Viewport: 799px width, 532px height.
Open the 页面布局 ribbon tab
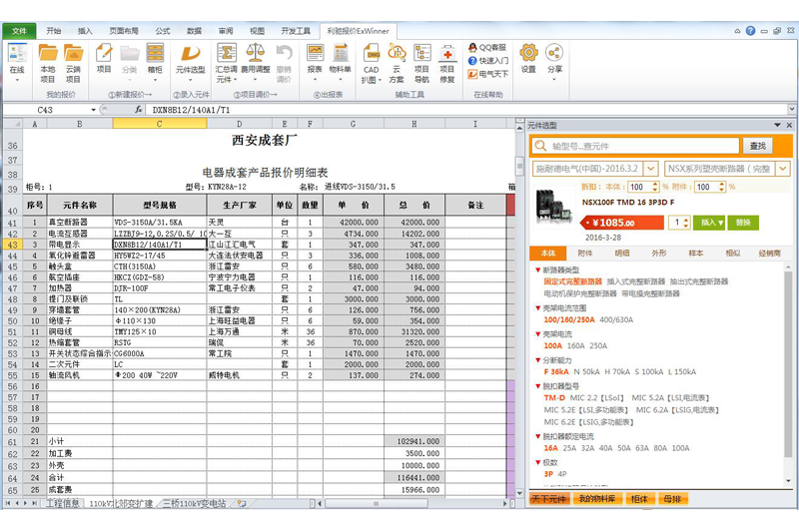pos(124,31)
